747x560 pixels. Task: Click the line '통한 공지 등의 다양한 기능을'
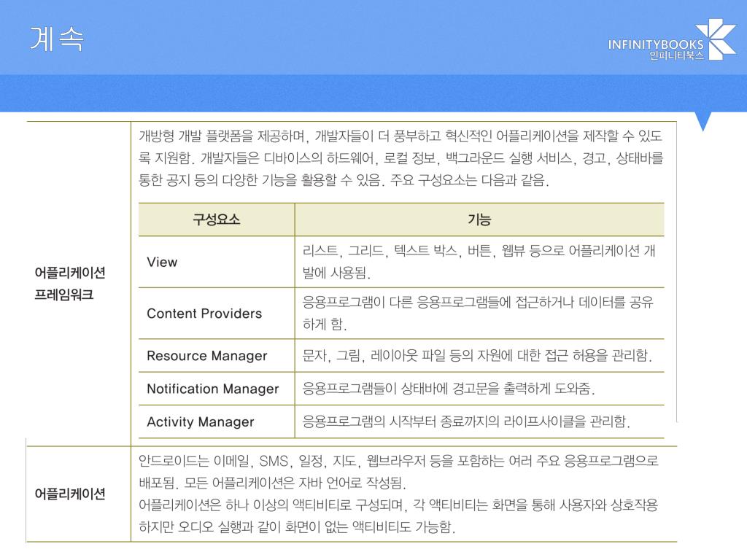click(344, 180)
